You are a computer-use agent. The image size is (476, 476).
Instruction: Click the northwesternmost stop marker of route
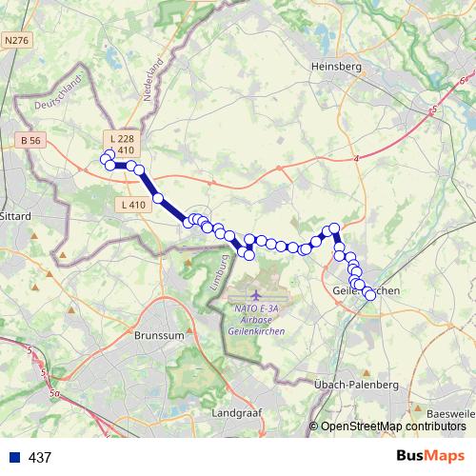click(x=109, y=155)
